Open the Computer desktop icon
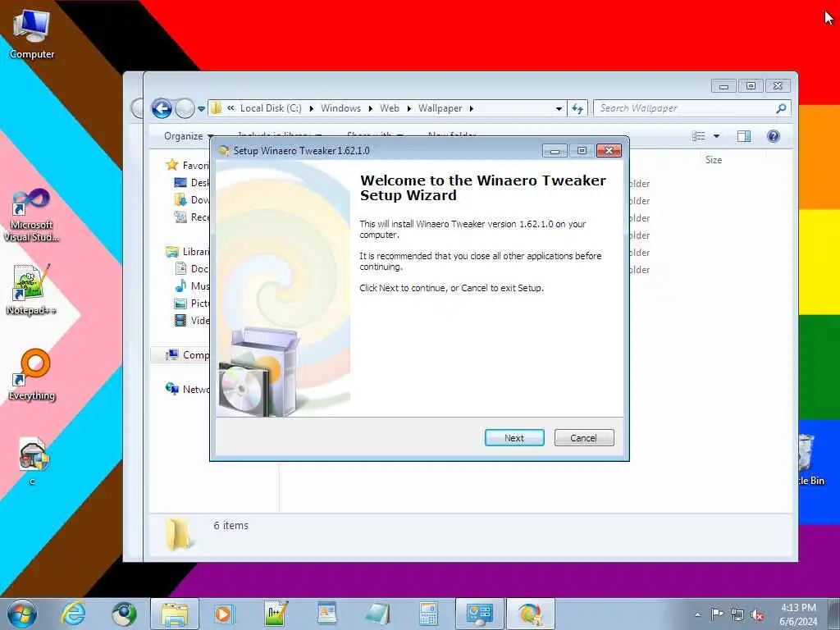This screenshot has width=840, height=630. coord(32,34)
